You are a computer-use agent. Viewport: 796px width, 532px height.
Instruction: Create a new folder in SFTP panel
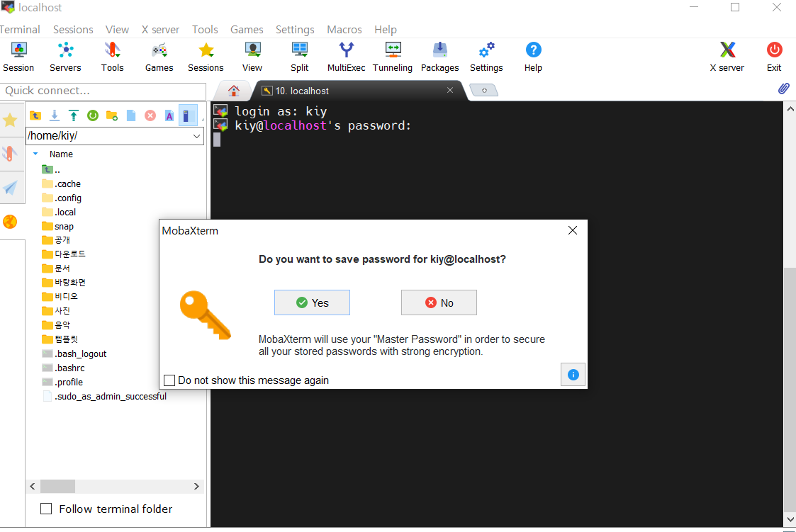pyautogui.click(x=112, y=115)
